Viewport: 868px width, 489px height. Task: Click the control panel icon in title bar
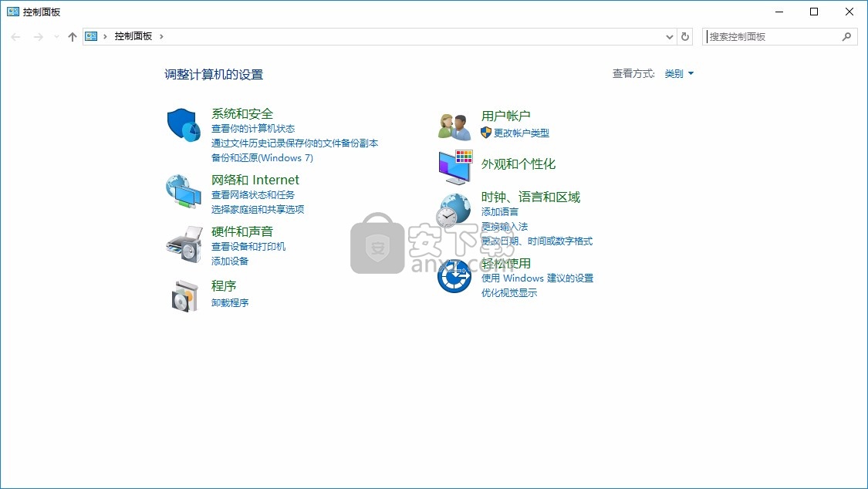[x=13, y=12]
